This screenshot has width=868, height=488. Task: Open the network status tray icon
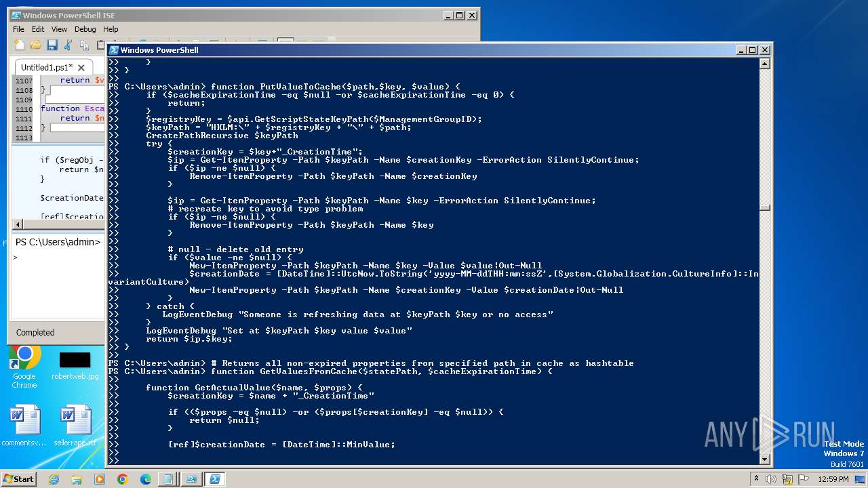[x=787, y=479]
